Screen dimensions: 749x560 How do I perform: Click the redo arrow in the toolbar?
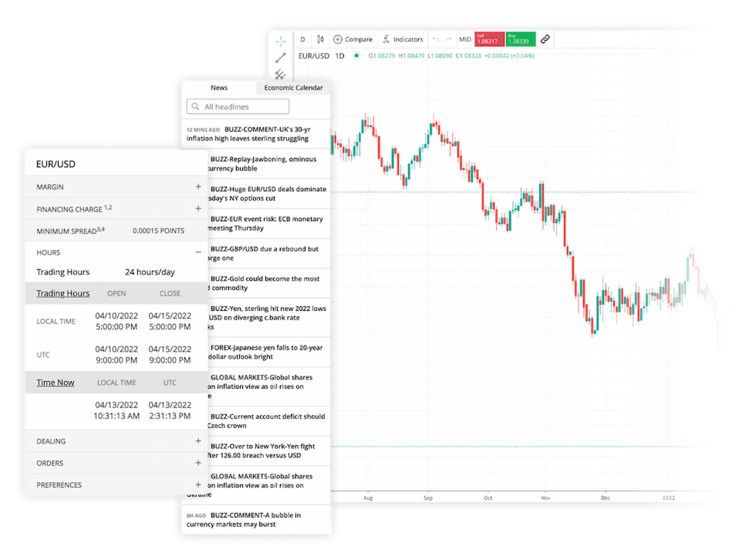448,39
